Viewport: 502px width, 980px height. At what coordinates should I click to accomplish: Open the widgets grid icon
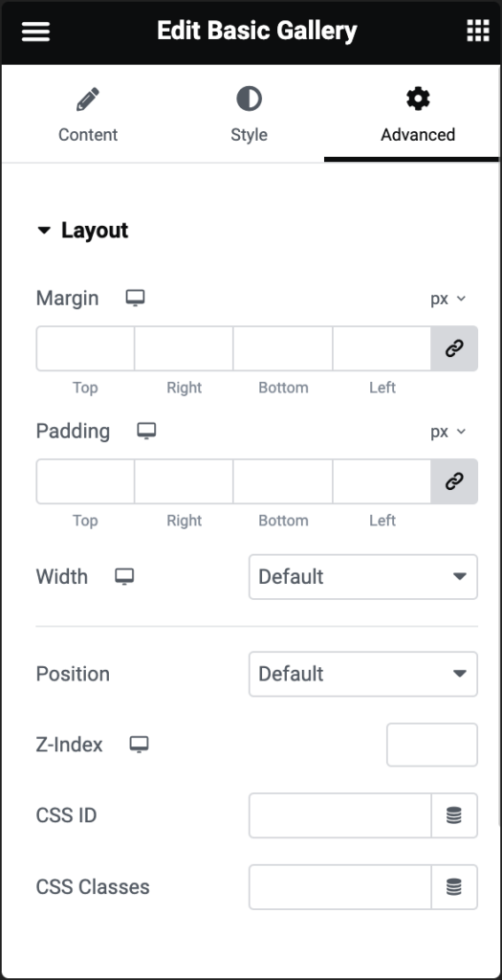478,31
